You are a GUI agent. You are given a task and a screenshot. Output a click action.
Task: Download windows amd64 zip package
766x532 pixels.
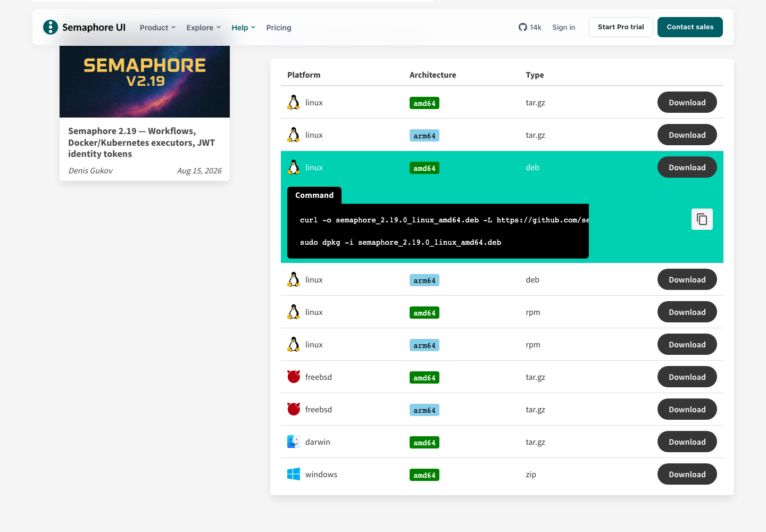click(x=687, y=474)
